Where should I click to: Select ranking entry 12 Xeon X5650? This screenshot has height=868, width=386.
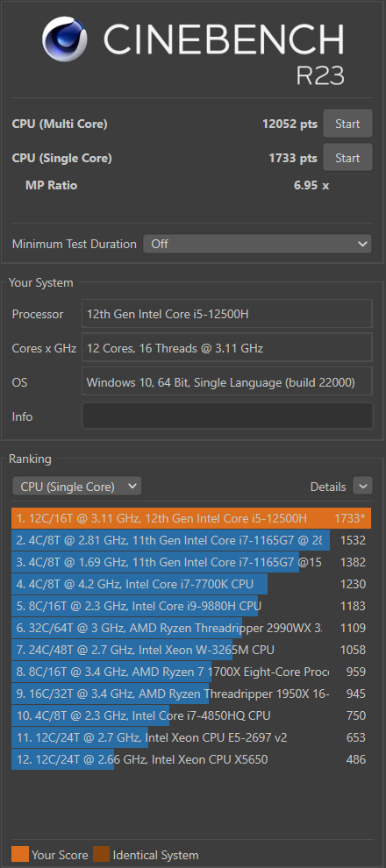point(191,759)
